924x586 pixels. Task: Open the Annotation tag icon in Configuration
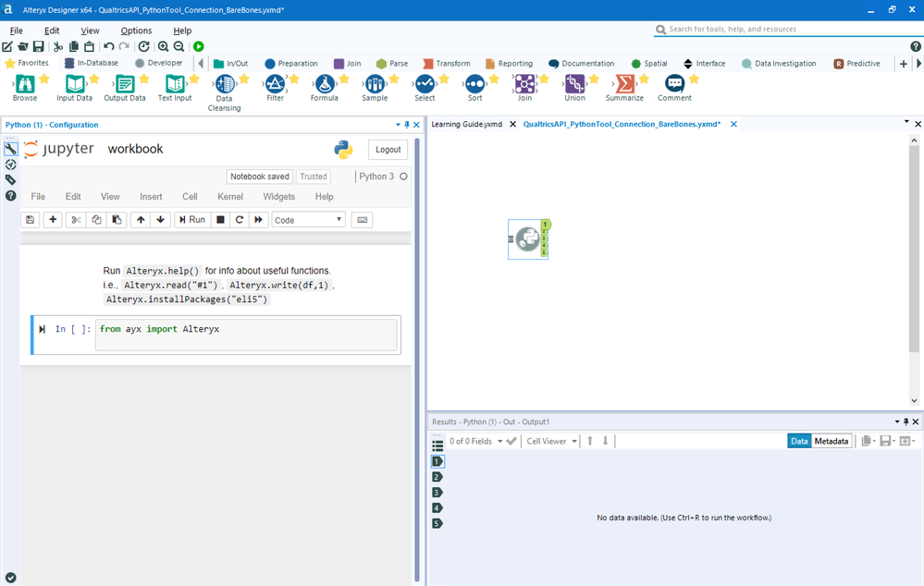(10, 179)
